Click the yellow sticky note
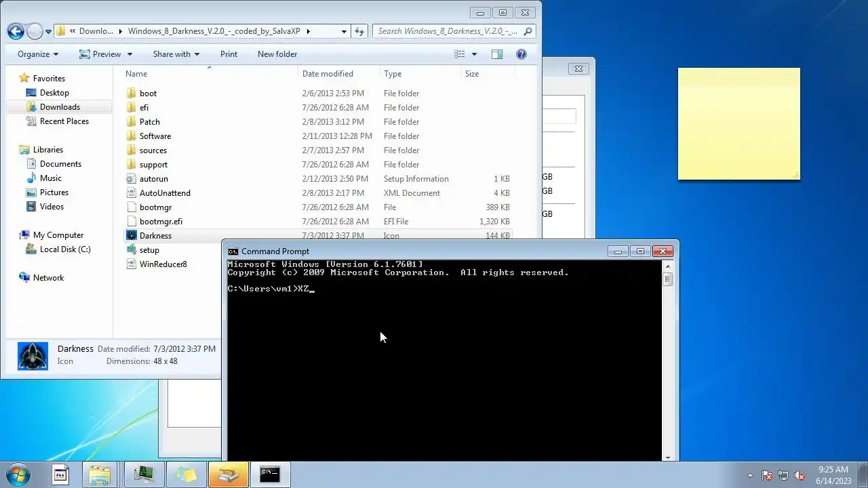The image size is (868, 488). point(738,124)
